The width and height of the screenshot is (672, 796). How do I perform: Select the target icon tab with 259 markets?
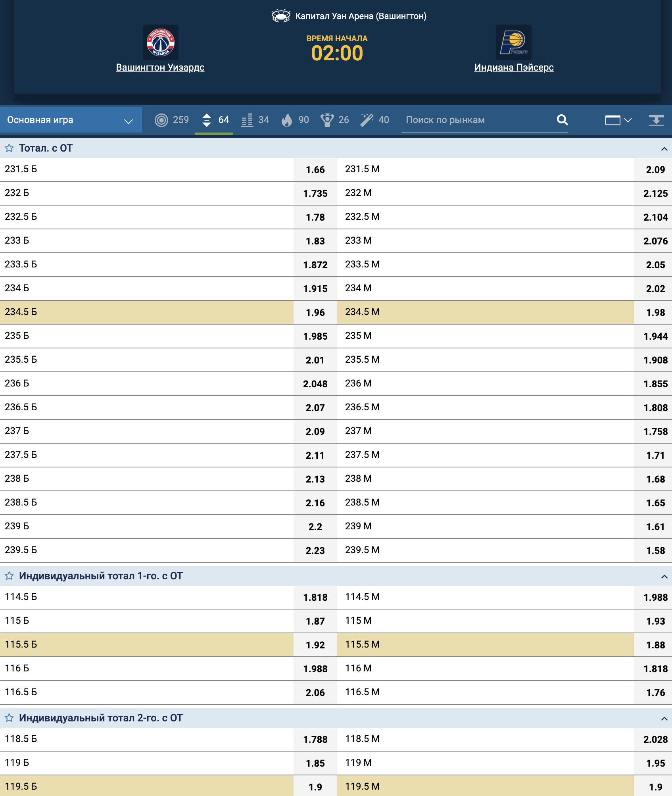tap(171, 120)
